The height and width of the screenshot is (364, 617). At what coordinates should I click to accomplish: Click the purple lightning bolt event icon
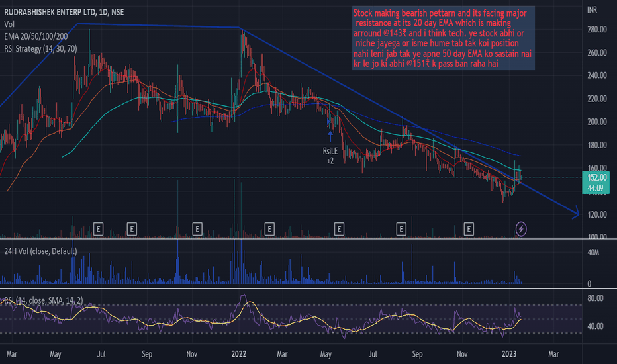coord(521,228)
